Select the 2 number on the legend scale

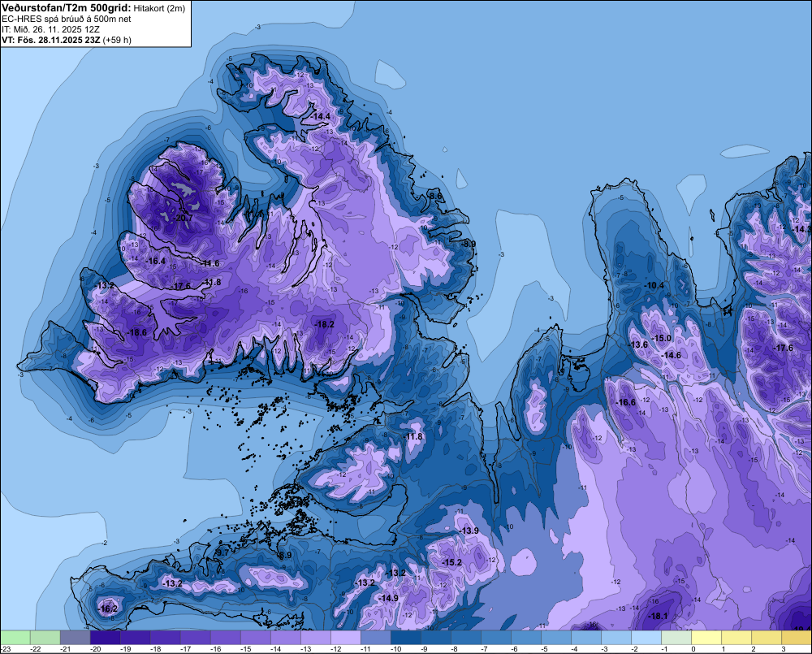754,649
